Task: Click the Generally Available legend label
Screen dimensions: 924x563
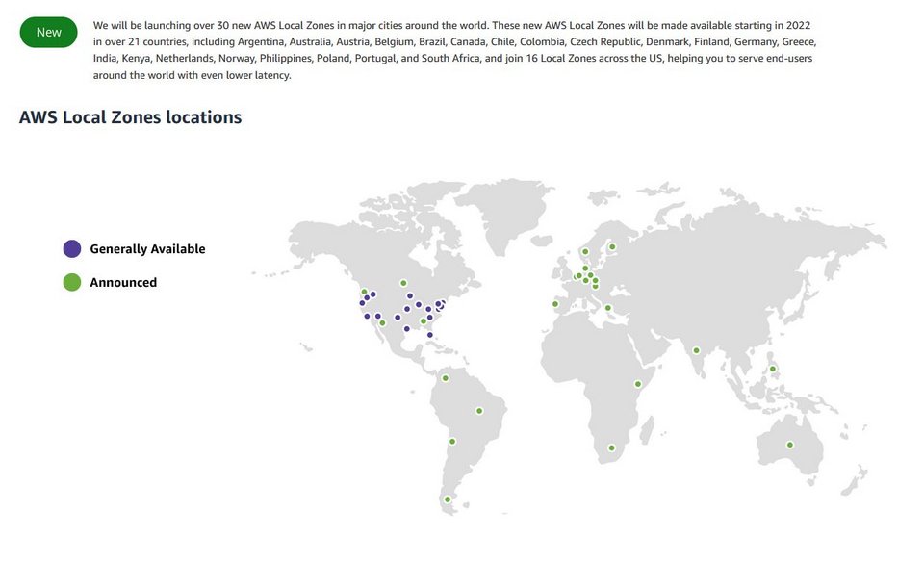Action: click(147, 249)
